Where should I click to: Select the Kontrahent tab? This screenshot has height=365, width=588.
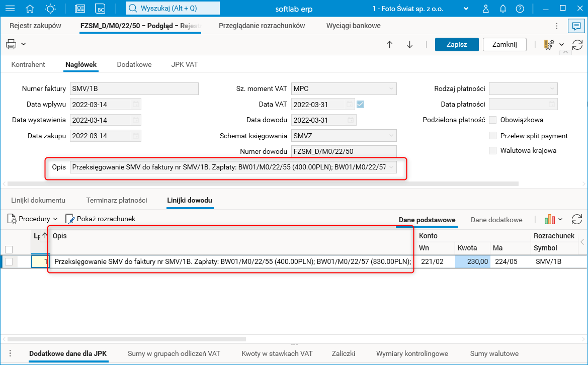(x=28, y=64)
